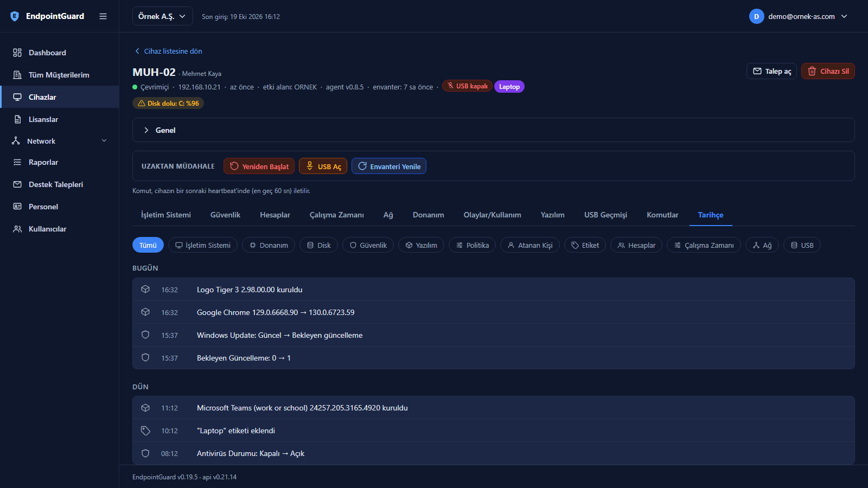Select the Tümü history filter chip

click(148, 245)
